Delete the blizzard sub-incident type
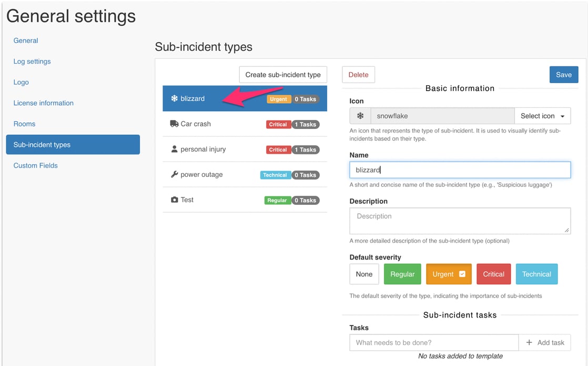Viewport: 588px width, 366px height. [358, 74]
